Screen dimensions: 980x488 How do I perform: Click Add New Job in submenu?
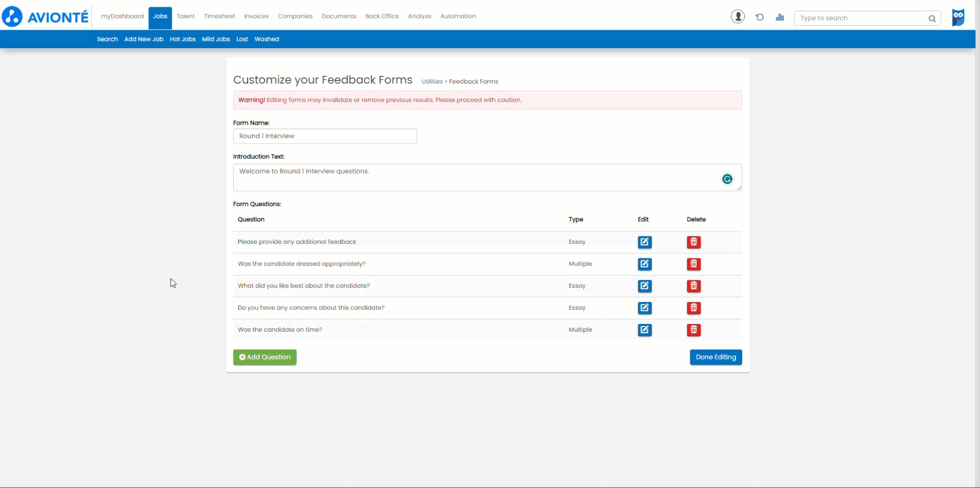144,39
